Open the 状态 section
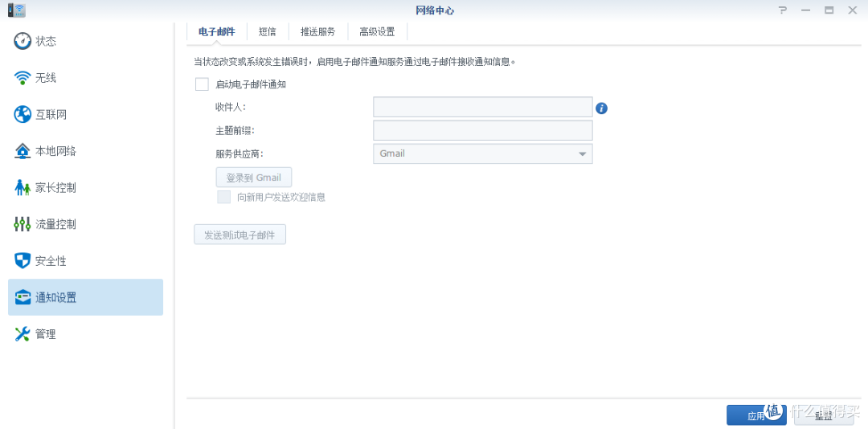 [86, 42]
